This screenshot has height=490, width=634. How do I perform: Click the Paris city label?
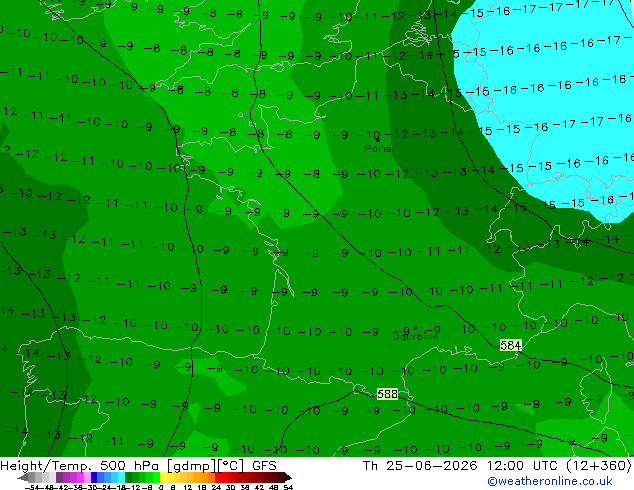pyautogui.click(x=378, y=148)
